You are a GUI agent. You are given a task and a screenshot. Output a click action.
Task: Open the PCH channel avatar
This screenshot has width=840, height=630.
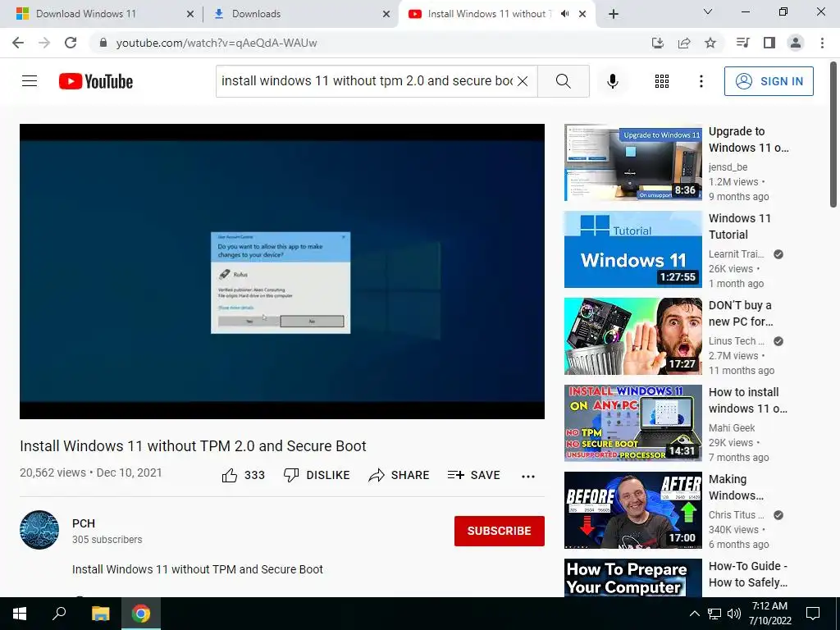pyautogui.click(x=39, y=530)
